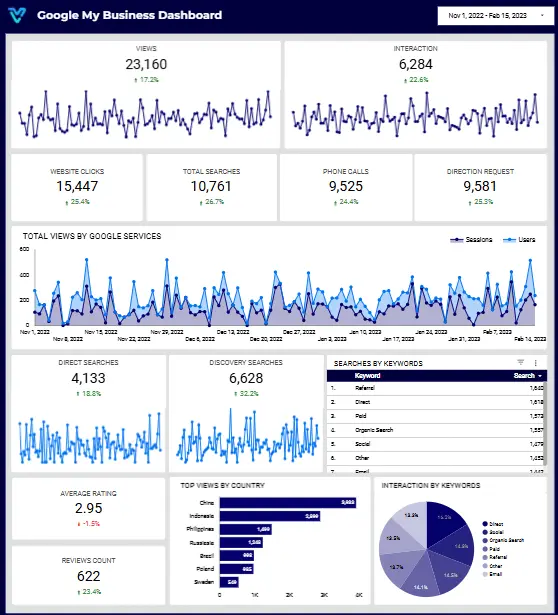The height and width of the screenshot is (615, 558).
Task: Click the Total Views by Google Services heading
Action: click(x=92, y=236)
